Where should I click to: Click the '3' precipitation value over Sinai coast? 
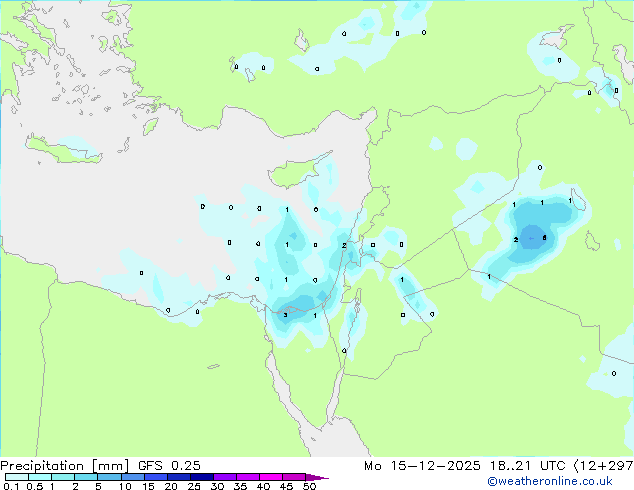pyautogui.click(x=285, y=315)
